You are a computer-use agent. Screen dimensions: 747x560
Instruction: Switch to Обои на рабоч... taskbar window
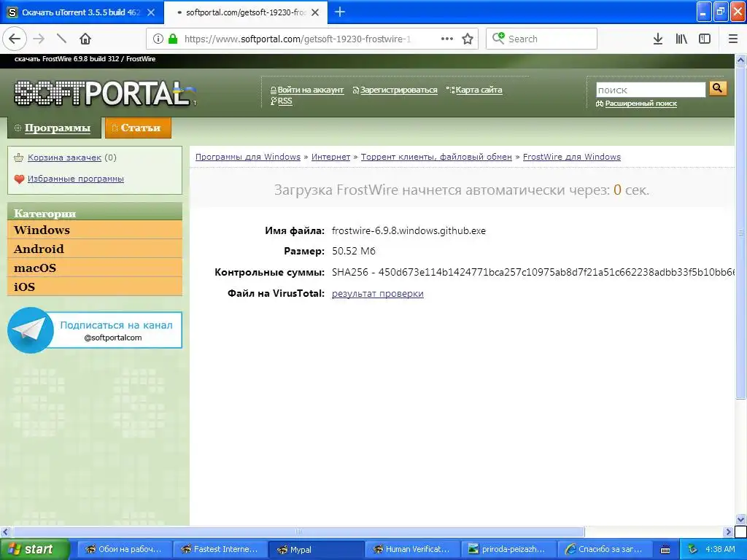(x=123, y=549)
